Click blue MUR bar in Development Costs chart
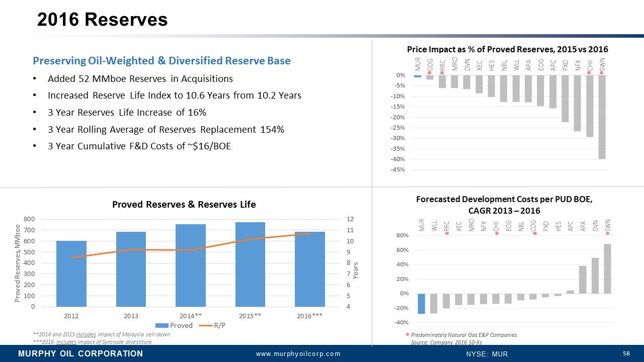 [422, 304]
